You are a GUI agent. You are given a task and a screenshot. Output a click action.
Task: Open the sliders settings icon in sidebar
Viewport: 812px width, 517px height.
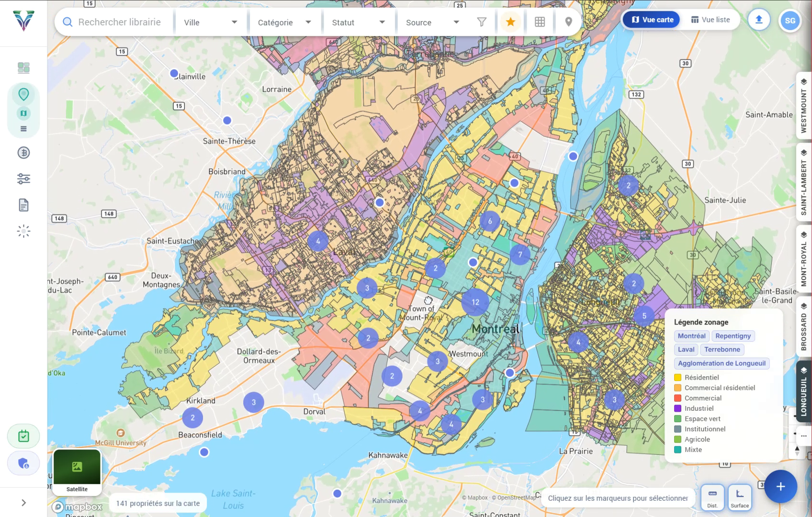click(x=23, y=179)
